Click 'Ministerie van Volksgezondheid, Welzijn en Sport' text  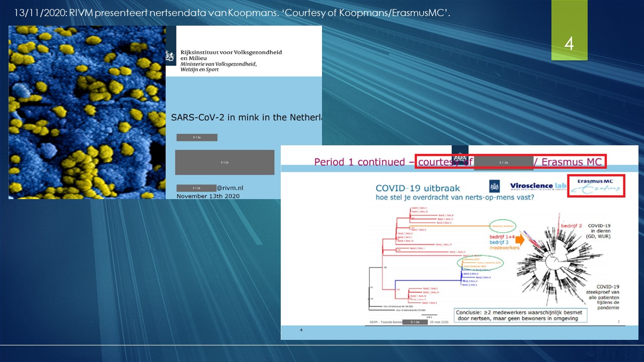(218, 67)
